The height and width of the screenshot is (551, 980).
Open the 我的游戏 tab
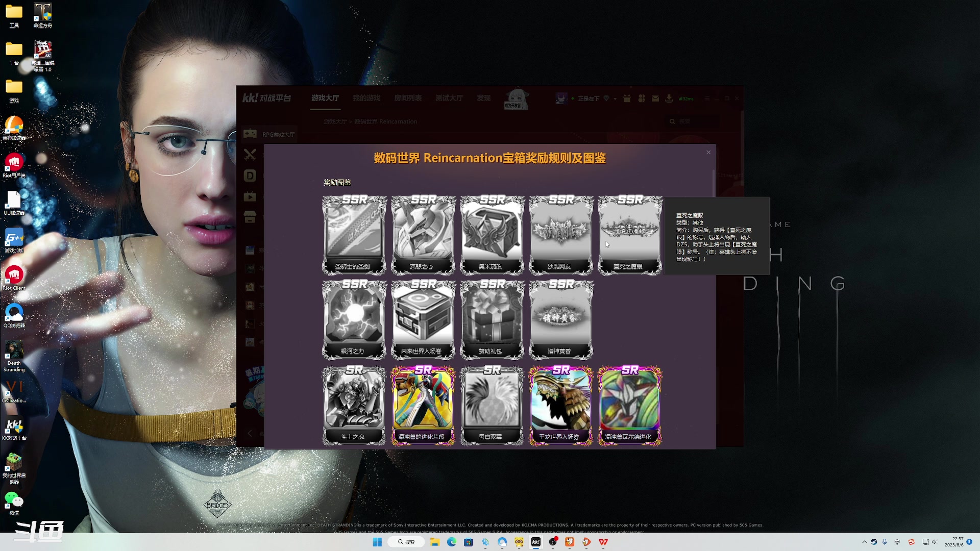pos(366,98)
